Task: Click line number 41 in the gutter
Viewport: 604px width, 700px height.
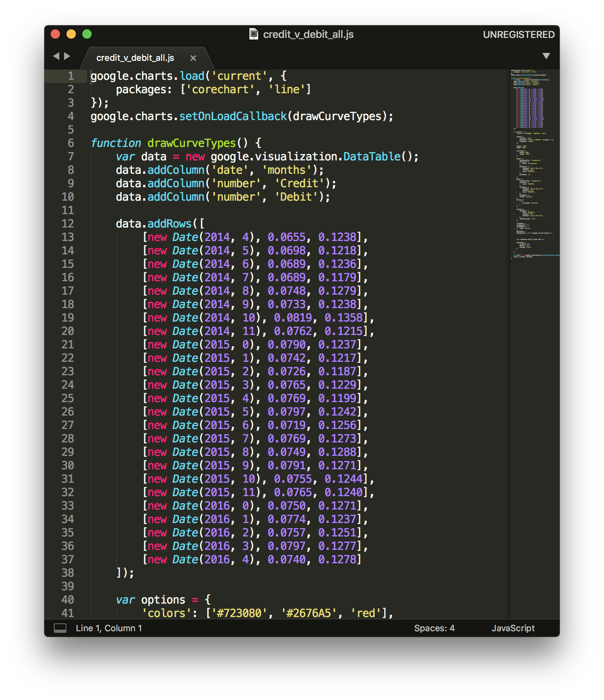Action: 68,613
